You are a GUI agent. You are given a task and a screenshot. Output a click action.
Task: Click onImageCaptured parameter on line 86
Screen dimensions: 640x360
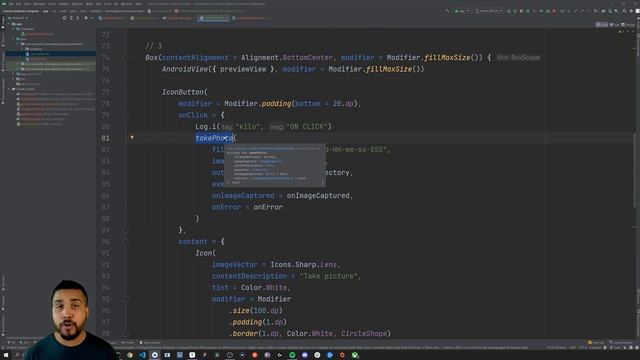[243, 196]
